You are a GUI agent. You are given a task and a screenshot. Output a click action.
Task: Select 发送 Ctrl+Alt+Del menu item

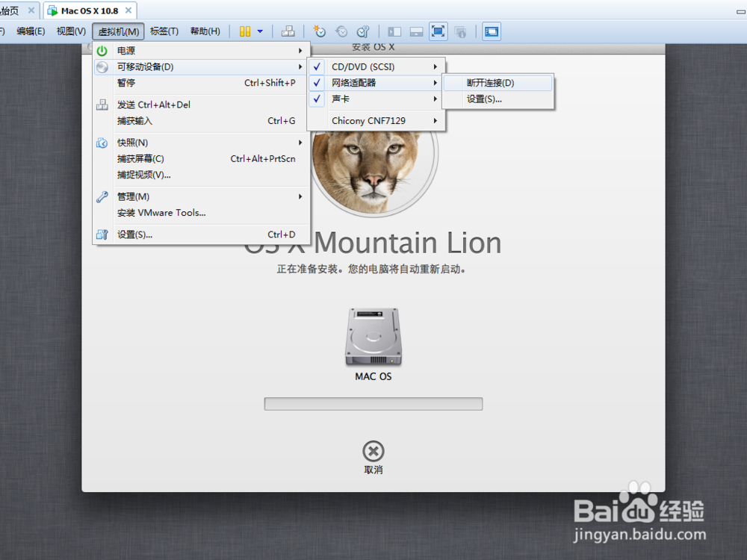(202, 105)
